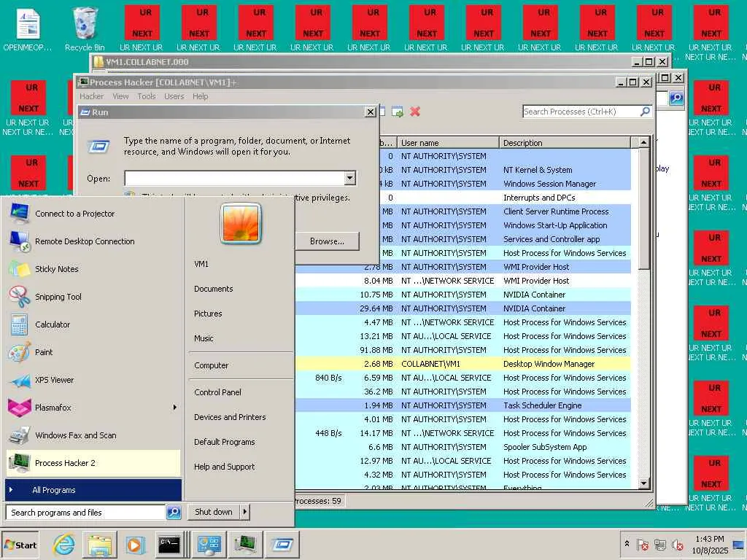Focus Search programs and files box
Screen dimensions: 747x560
click(x=86, y=513)
